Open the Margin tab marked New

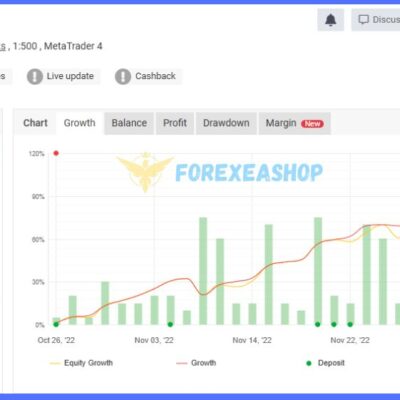[295, 123]
